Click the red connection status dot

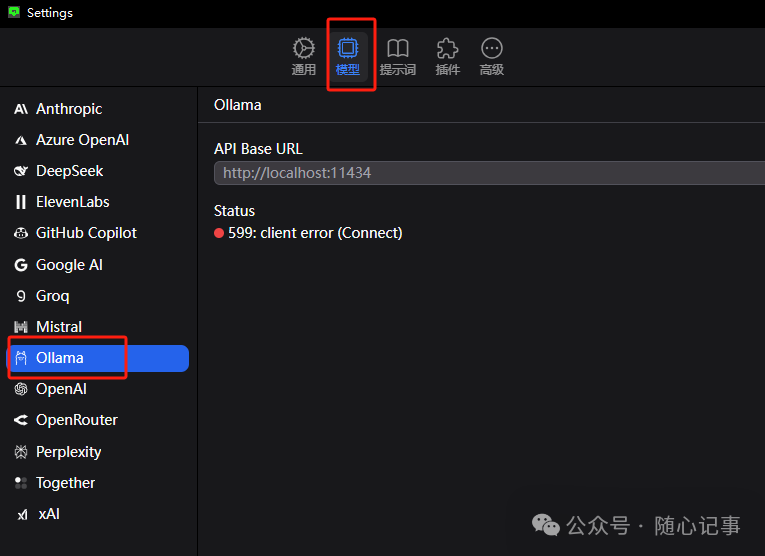(219, 233)
